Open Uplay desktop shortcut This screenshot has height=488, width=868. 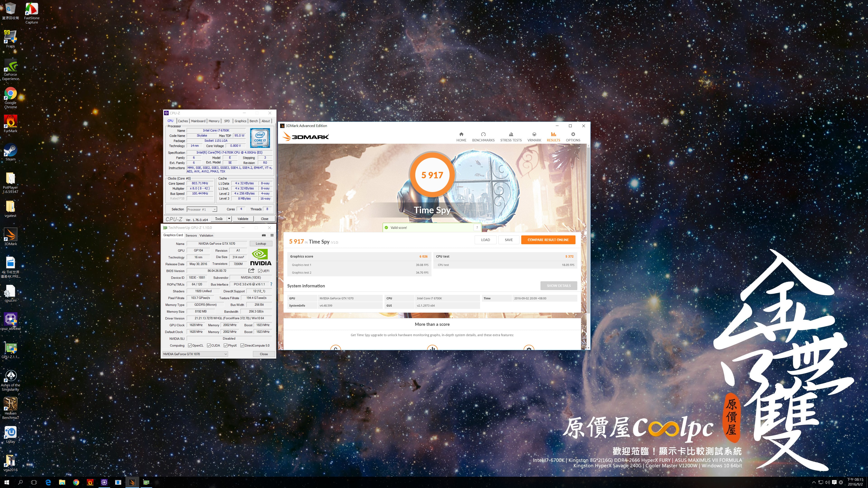click(10, 434)
